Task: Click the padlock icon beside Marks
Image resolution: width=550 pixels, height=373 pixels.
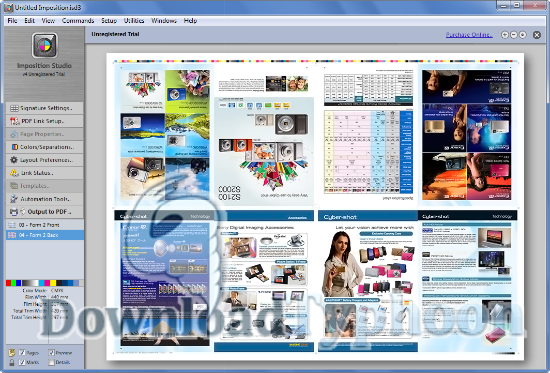Action: point(12,362)
